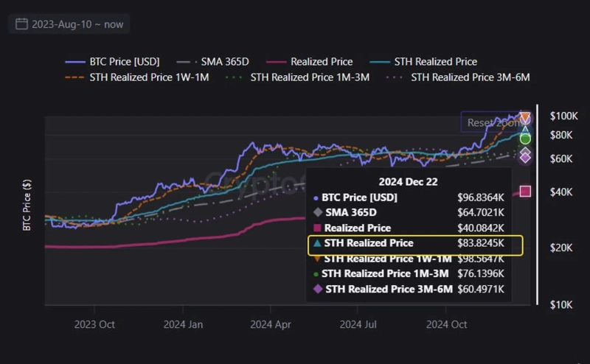Click the Realized Price legend label

coord(322,62)
